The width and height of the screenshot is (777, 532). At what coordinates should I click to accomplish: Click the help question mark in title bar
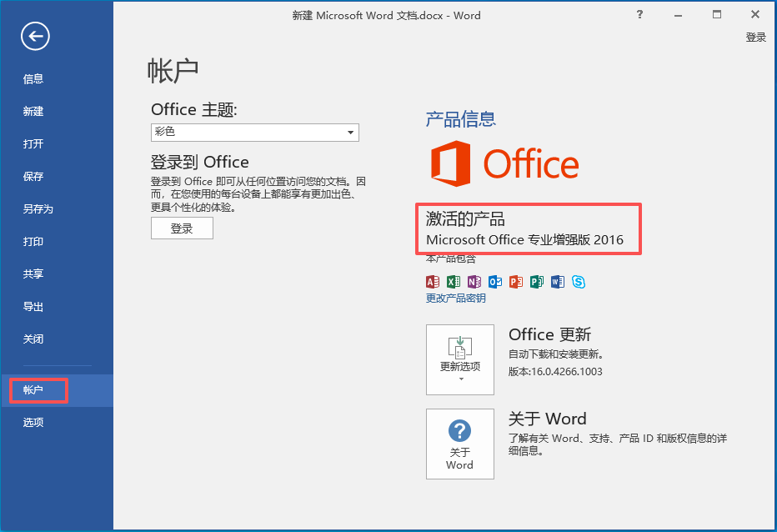click(x=639, y=15)
